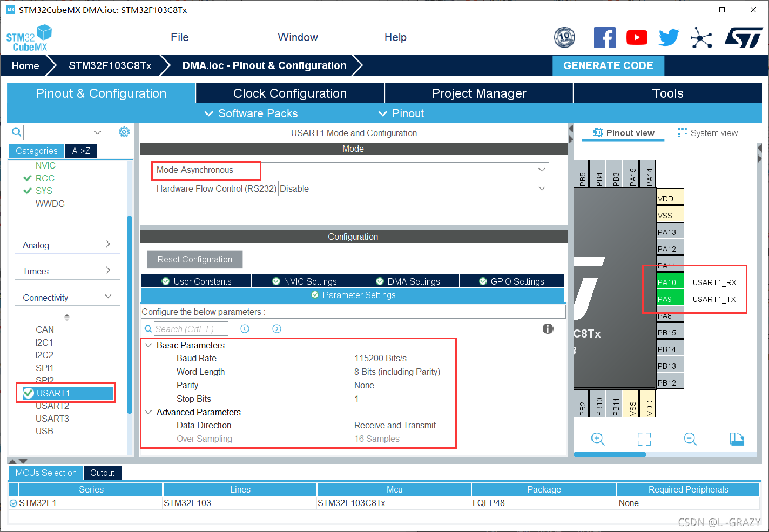Click the pinout view horizontal scrollbar
769x532 pixels.
[610, 454]
